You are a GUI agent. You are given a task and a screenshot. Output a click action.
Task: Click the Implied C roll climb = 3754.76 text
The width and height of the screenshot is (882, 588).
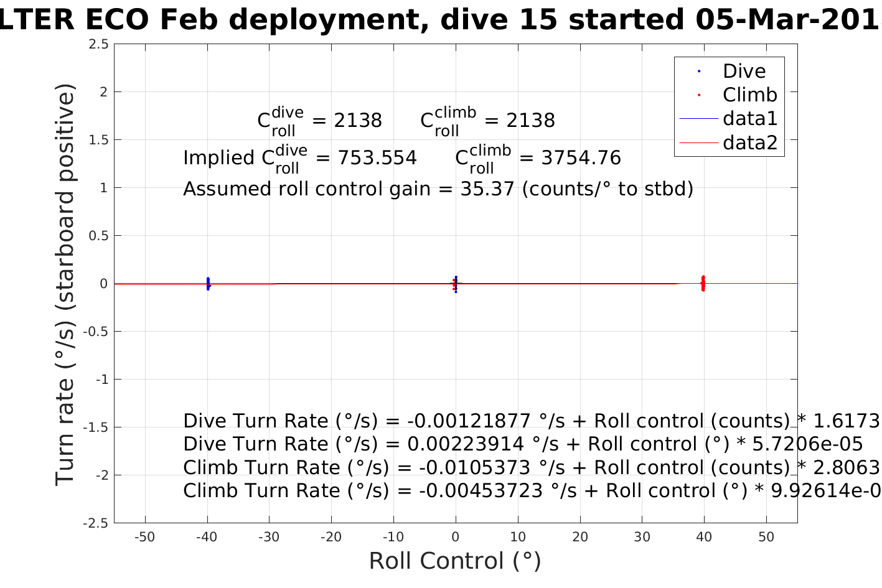point(538,159)
